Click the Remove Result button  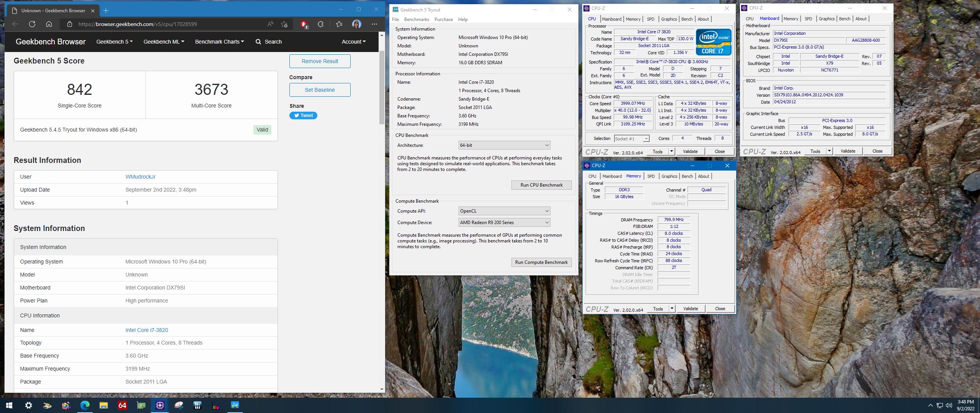[320, 61]
